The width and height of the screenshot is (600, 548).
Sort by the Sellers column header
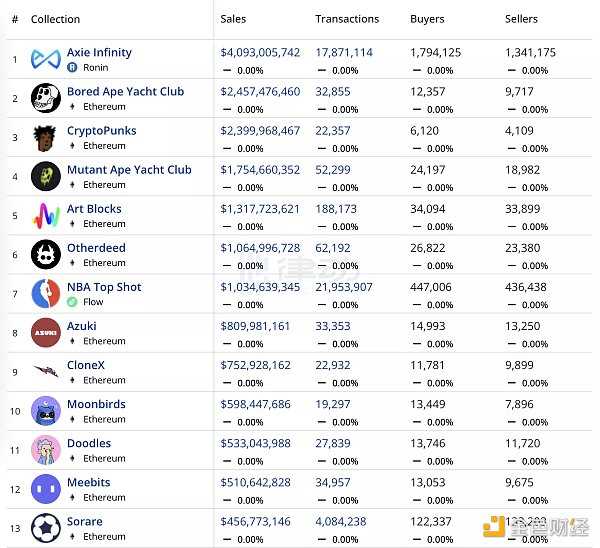(x=521, y=19)
